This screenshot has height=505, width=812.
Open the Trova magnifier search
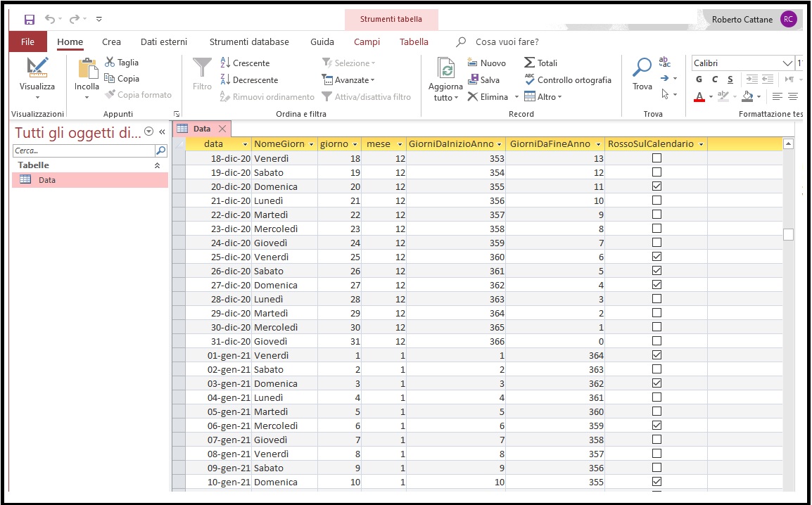642,68
